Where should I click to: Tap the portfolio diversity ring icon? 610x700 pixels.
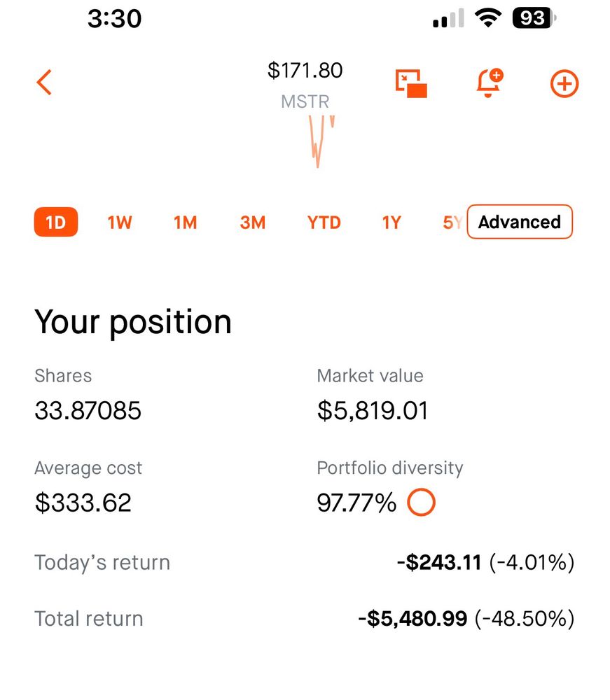421,502
